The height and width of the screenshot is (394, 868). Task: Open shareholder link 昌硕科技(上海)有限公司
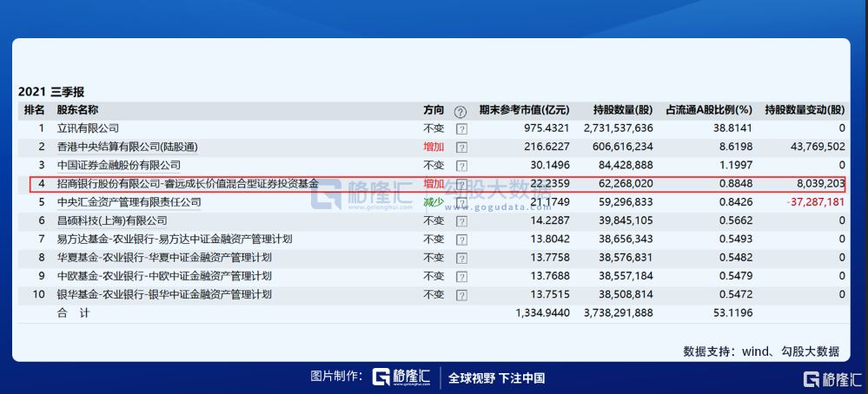112,220
